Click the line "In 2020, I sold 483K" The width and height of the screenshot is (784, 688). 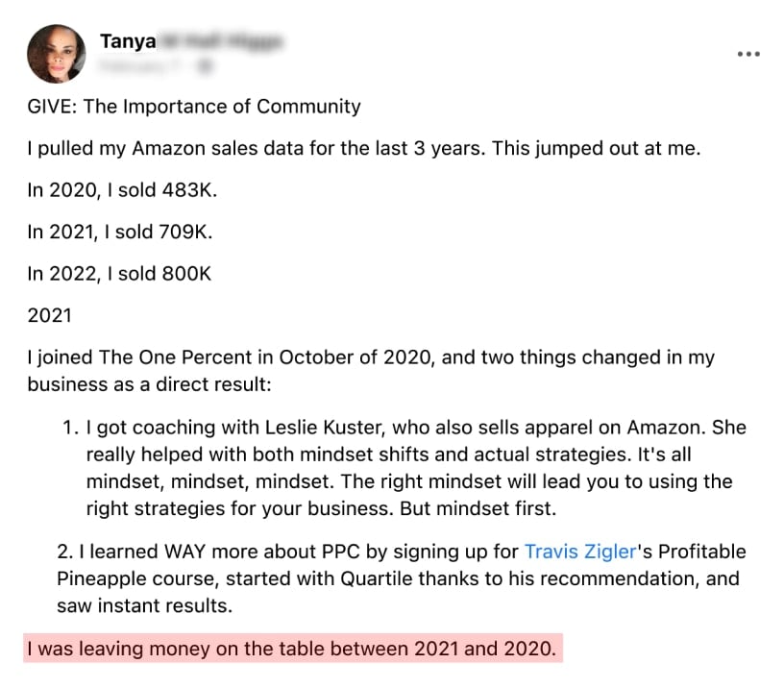(x=122, y=190)
